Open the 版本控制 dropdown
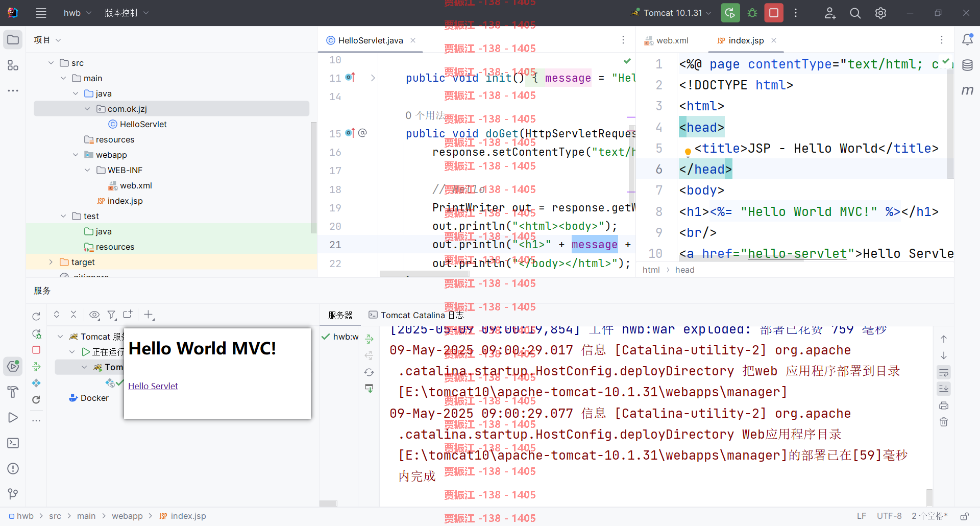 point(127,13)
